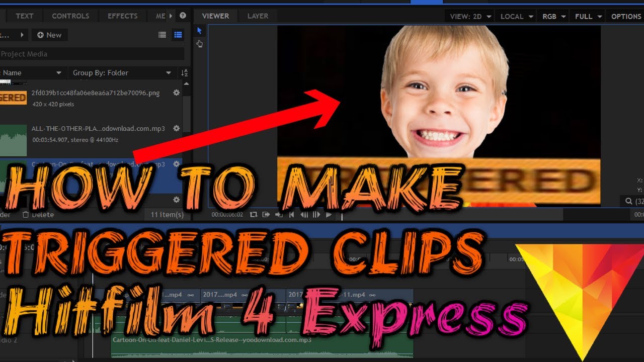
Task: Set out point with viewer transport icon
Action: (x=279, y=214)
